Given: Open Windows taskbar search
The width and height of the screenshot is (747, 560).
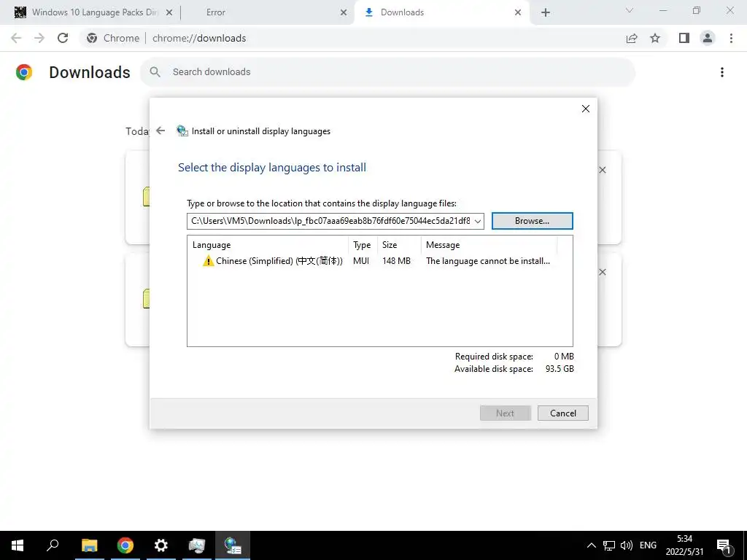Looking at the screenshot, I should [53, 545].
